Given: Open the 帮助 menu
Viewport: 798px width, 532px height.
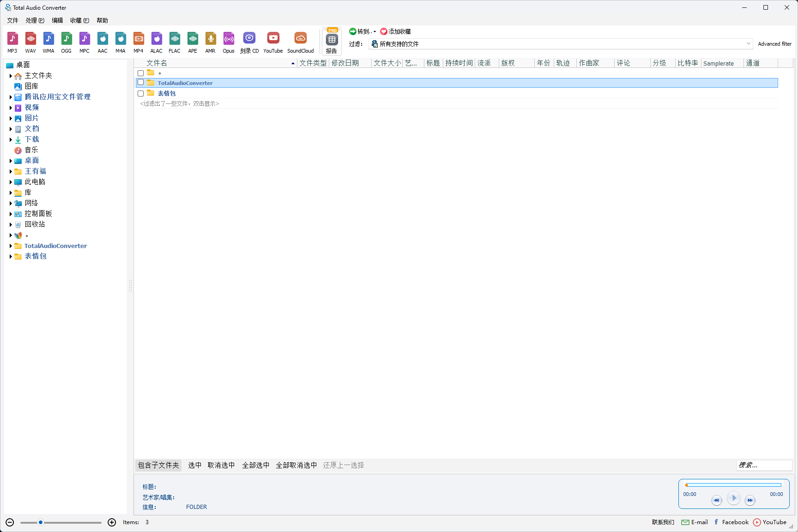Looking at the screenshot, I should [x=102, y=20].
